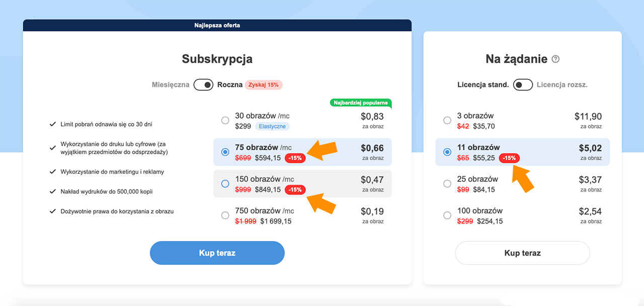Toggle the standard/extended license switch
The height and width of the screenshot is (306, 644).
523,85
